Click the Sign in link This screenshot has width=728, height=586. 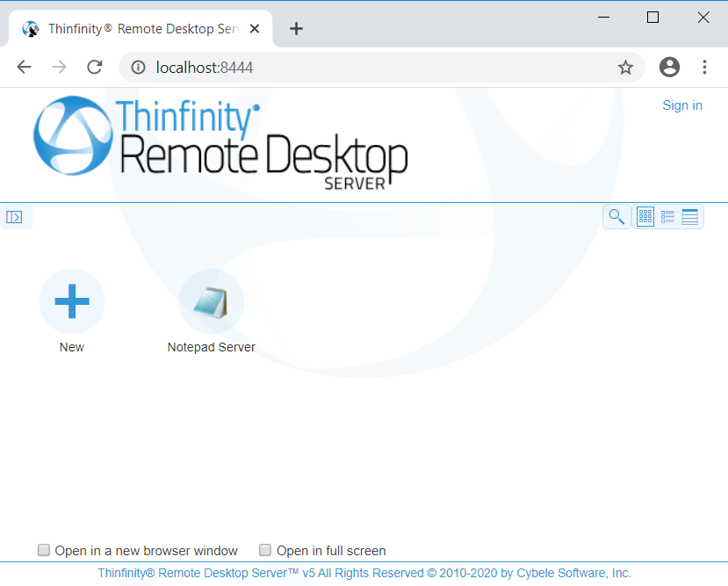(x=682, y=105)
